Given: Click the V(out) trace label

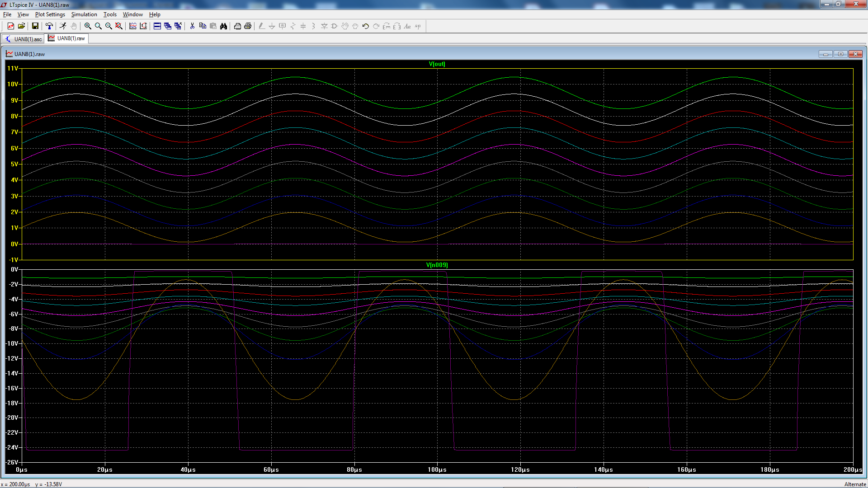Looking at the screenshot, I should coord(437,64).
